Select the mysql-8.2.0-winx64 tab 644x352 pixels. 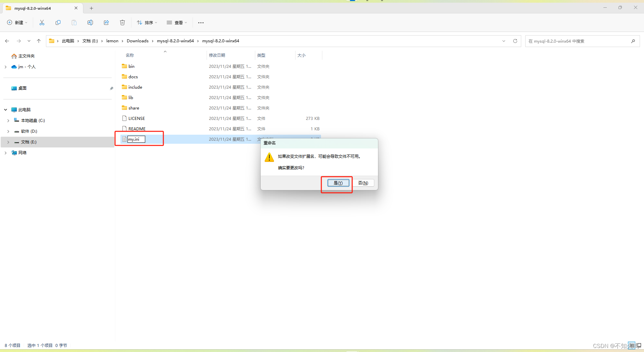[x=42, y=8]
